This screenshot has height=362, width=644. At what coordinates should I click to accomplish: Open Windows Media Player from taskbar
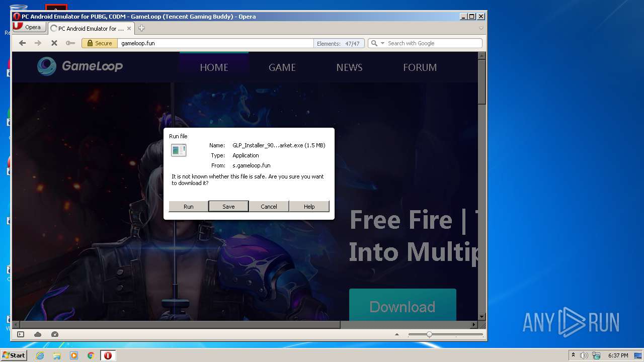(x=74, y=355)
